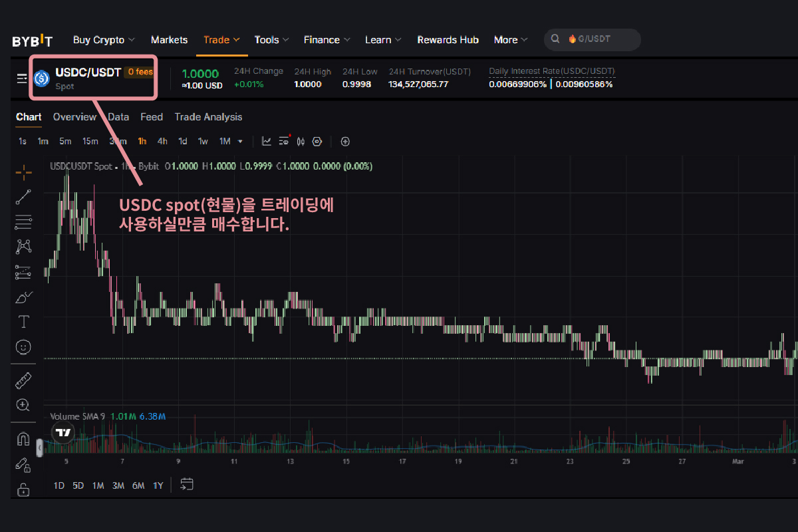Select the ruler measure tool

point(24,380)
